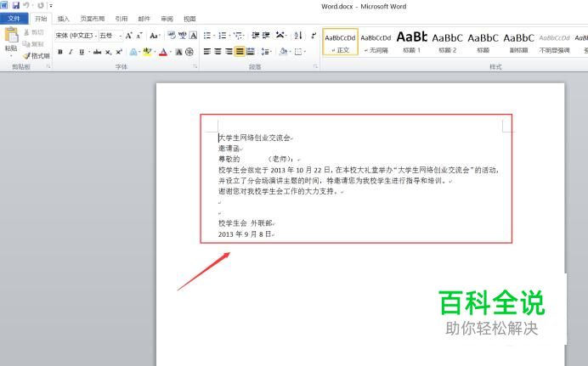Click the Phonetic Guide (pinyin) icon
Image resolution: width=588 pixels, height=366 pixels.
click(x=182, y=36)
